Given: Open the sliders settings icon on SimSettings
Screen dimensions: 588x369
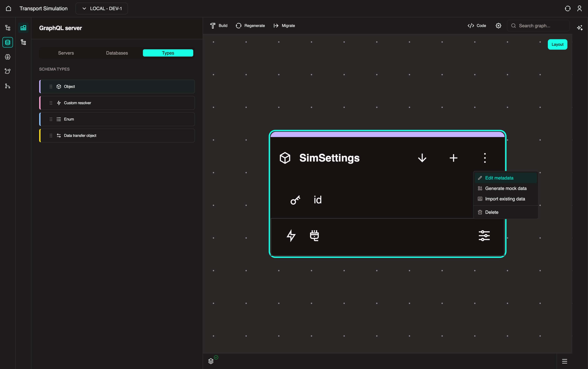Looking at the screenshot, I should pos(484,236).
